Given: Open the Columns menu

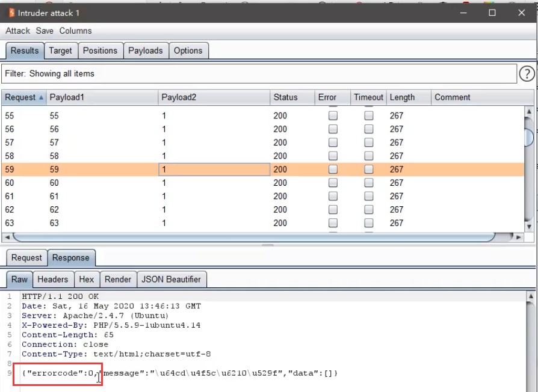Looking at the screenshot, I should click(x=75, y=31).
